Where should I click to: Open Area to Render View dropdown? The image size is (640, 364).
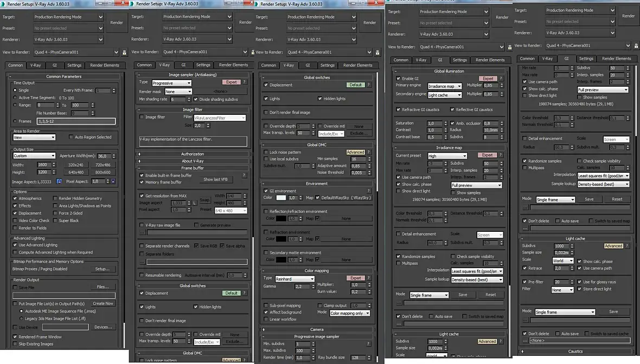(x=34, y=138)
